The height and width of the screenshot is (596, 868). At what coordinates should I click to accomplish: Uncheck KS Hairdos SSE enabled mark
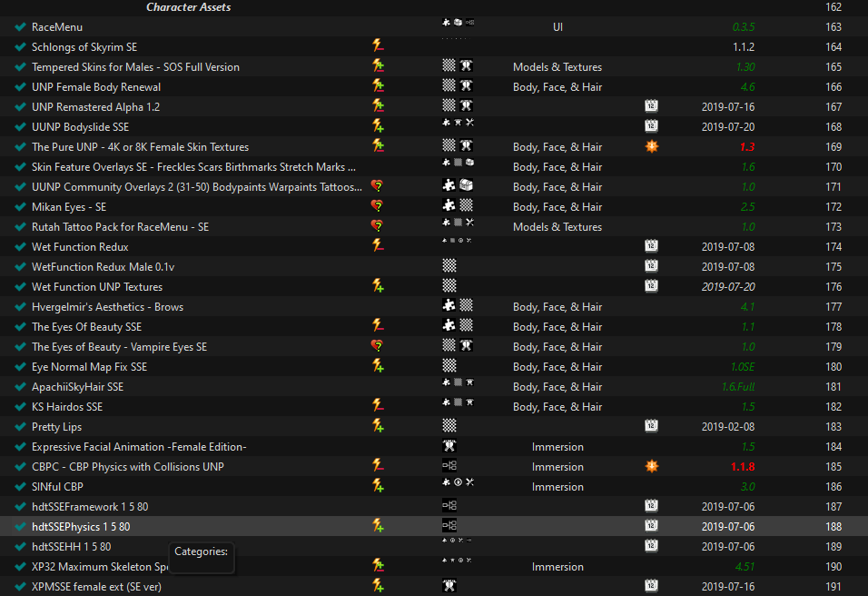(21, 406)
